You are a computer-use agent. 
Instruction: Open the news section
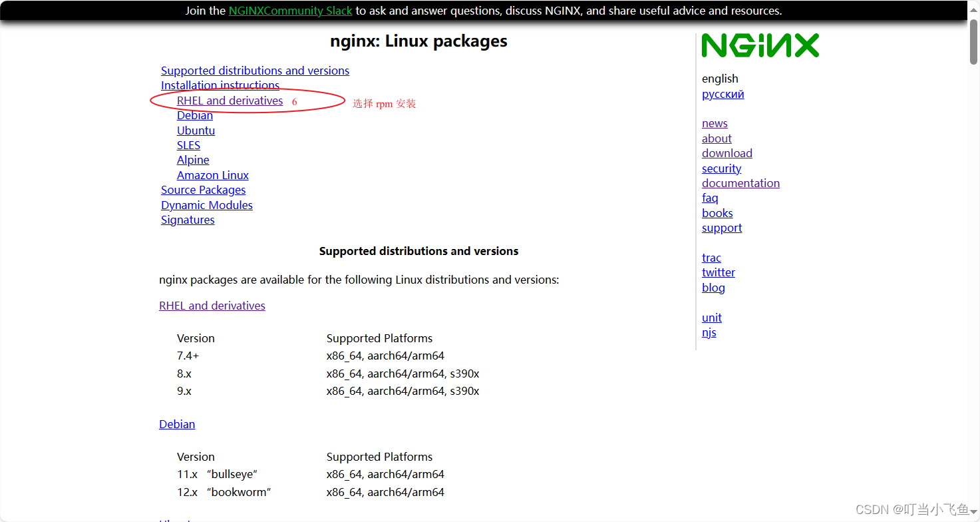pyautogui.click(x=714, y=123)
